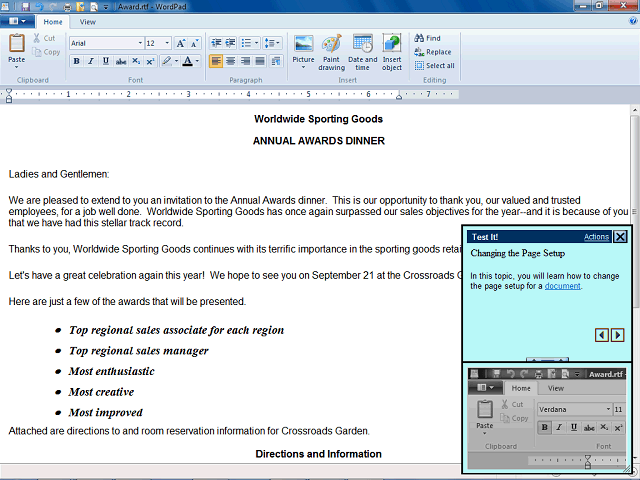Screen dimensions: 640x480
Task: Click the heading "ANNUAL AWARDS DINNER"
Action: coord(319,141)
